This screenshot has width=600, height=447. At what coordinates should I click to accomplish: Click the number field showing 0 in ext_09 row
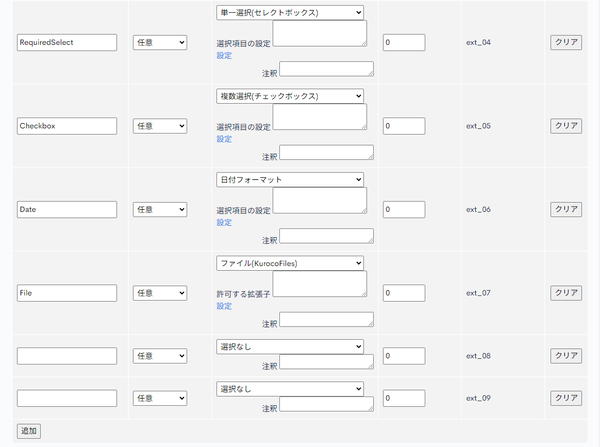pos(404,398)
